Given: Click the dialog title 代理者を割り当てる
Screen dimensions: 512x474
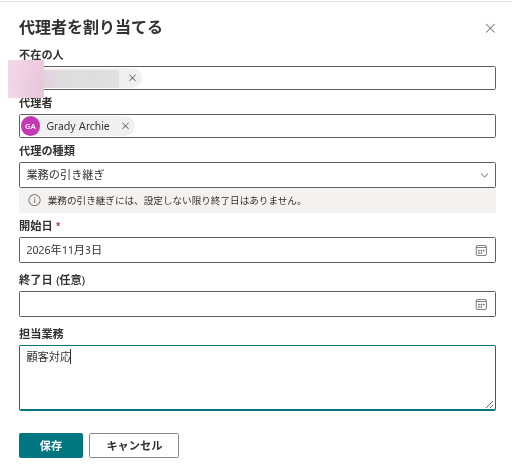Looking at the screenshot, I should [x=90, y=27].
